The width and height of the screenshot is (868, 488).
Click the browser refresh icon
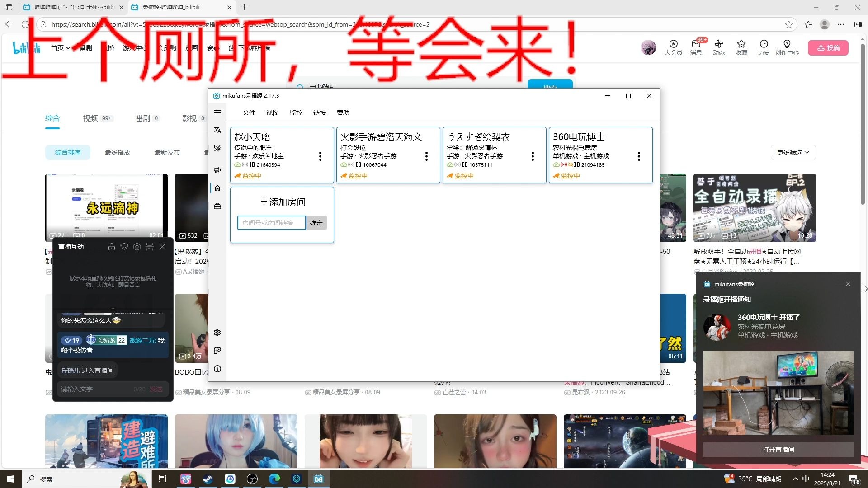[x=25, y=24]
